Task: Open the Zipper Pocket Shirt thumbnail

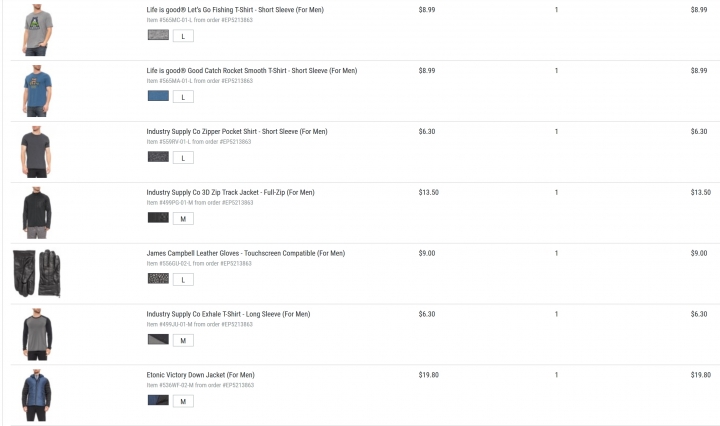Action: click(x=36, y=152)
